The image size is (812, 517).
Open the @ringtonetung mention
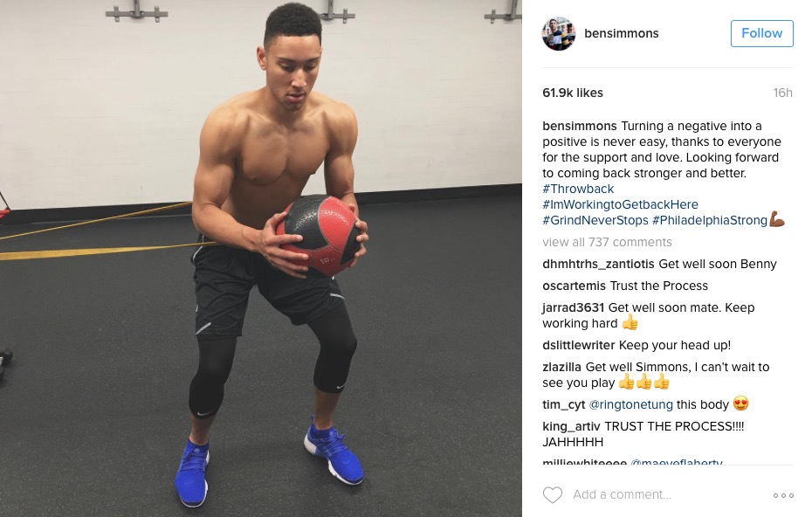(630, 404)
